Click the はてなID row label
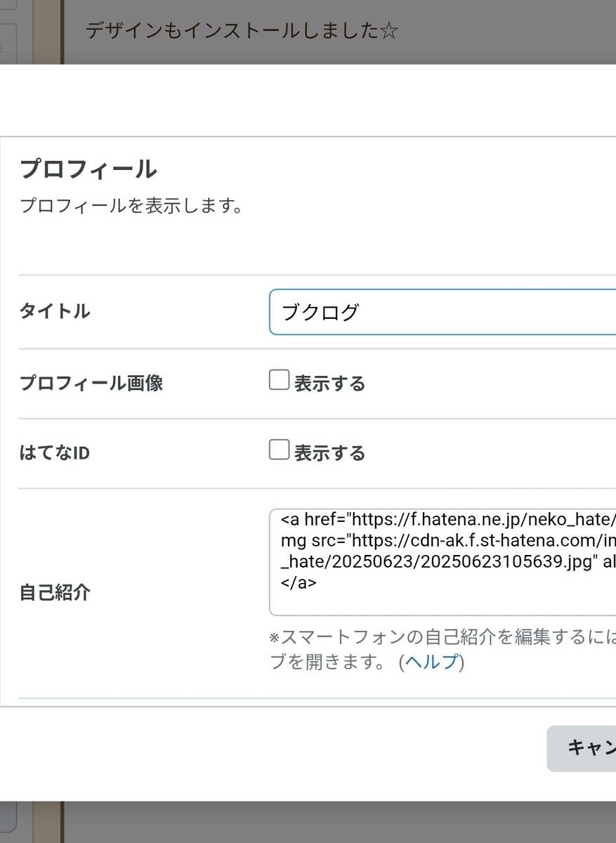This screenshot has width=616, height=843. [x=55, y=453]
